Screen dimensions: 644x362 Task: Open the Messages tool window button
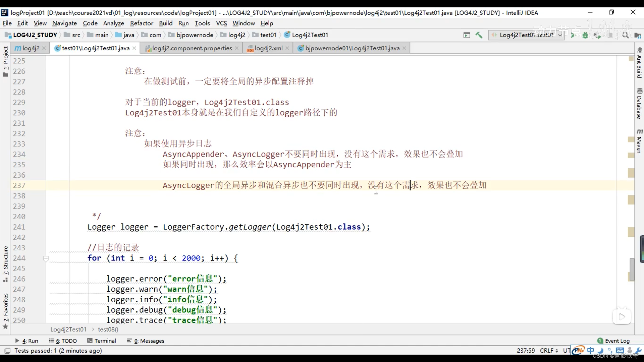(x=146, y=341)
